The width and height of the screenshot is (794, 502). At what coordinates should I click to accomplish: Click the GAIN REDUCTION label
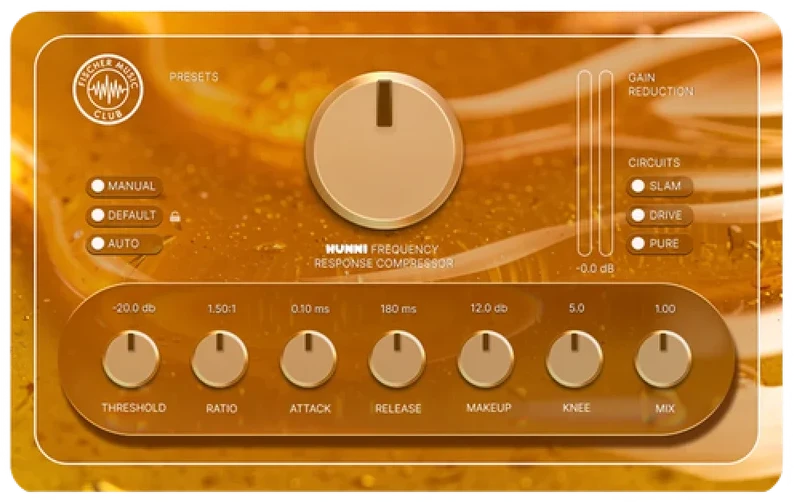coord(661,85)
